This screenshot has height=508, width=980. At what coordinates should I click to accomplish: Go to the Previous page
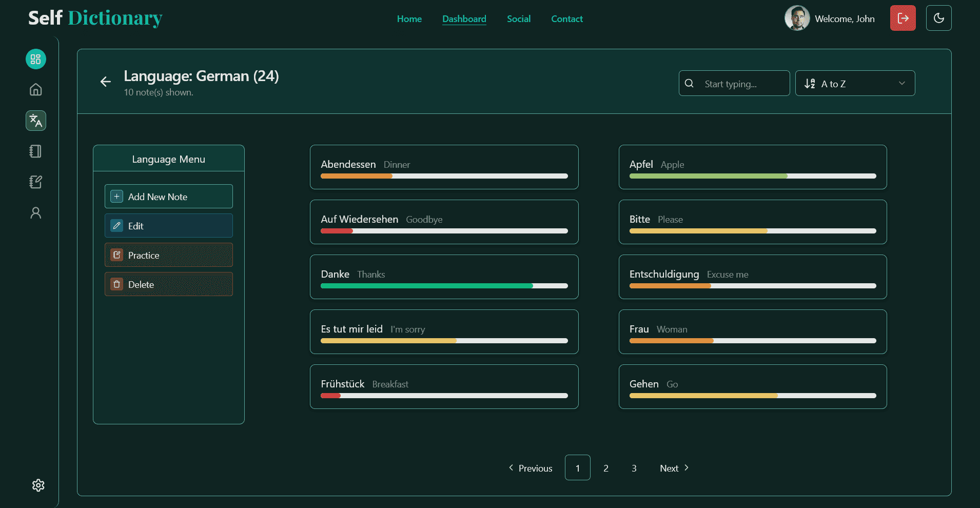click(530, 468)
